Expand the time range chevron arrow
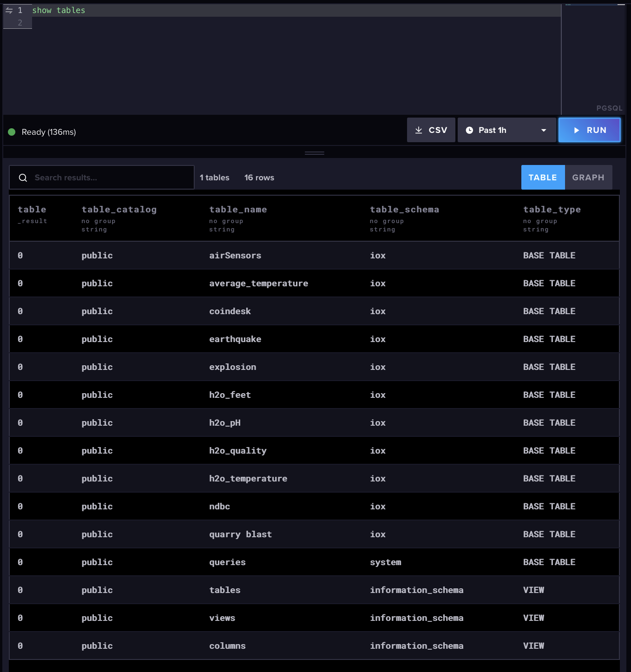Image resolution: width=631 pixels, height=672 pixels. click(543, 130)
